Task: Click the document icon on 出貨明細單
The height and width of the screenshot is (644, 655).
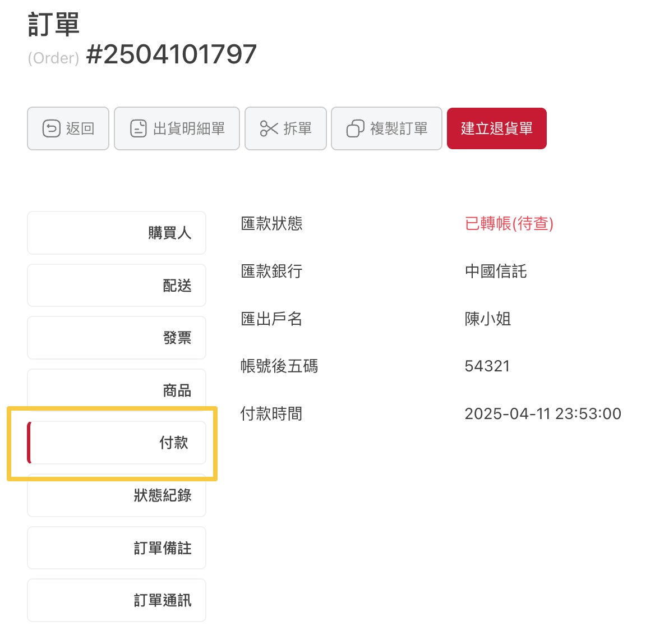Action: click(138, 128)
